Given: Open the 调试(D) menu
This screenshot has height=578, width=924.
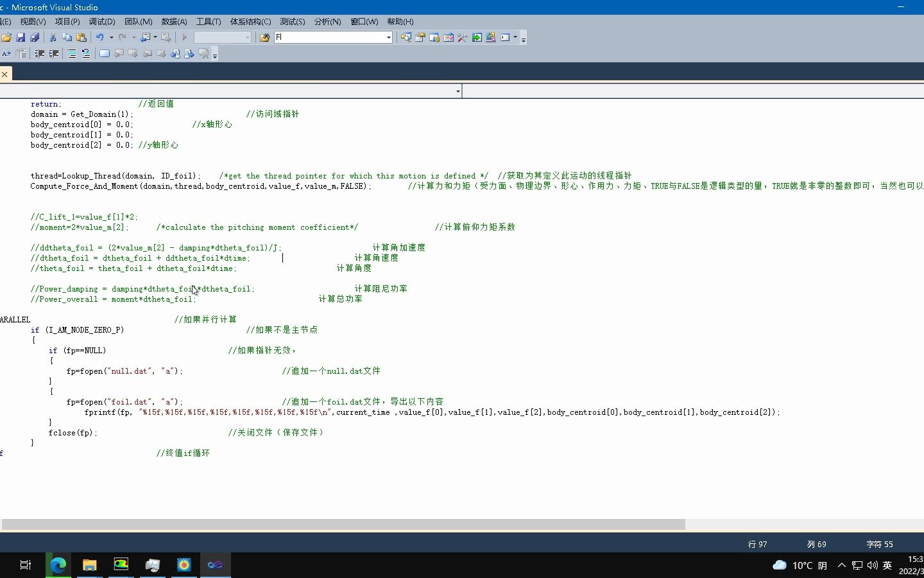Looking at the screenshot, I should [x=102, y=22].
